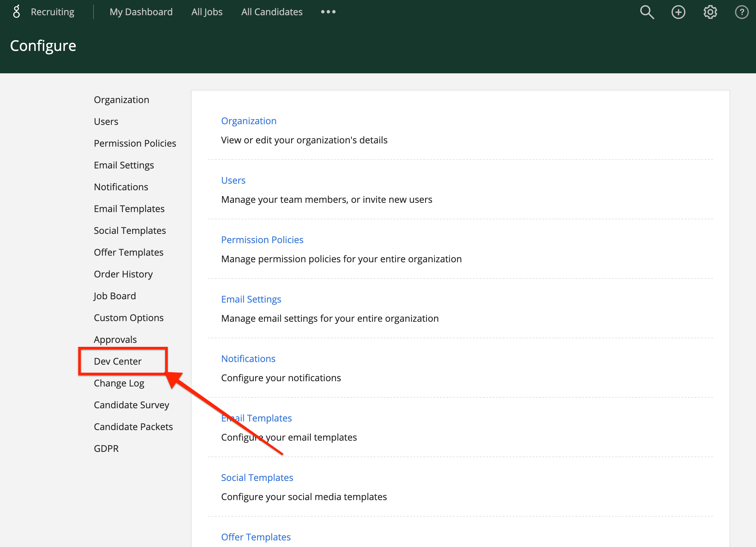Select the Organization menu item

point(122,99)
